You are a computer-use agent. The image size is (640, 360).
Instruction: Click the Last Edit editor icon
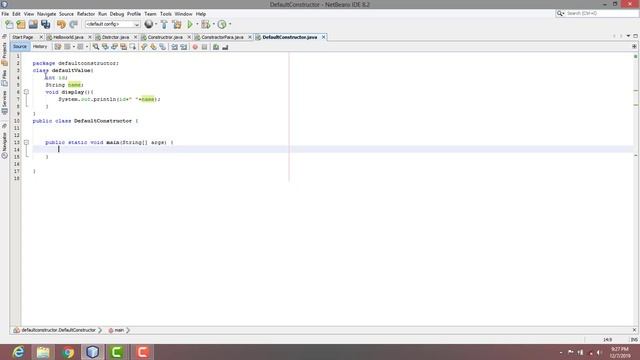(x=58, y=47)
